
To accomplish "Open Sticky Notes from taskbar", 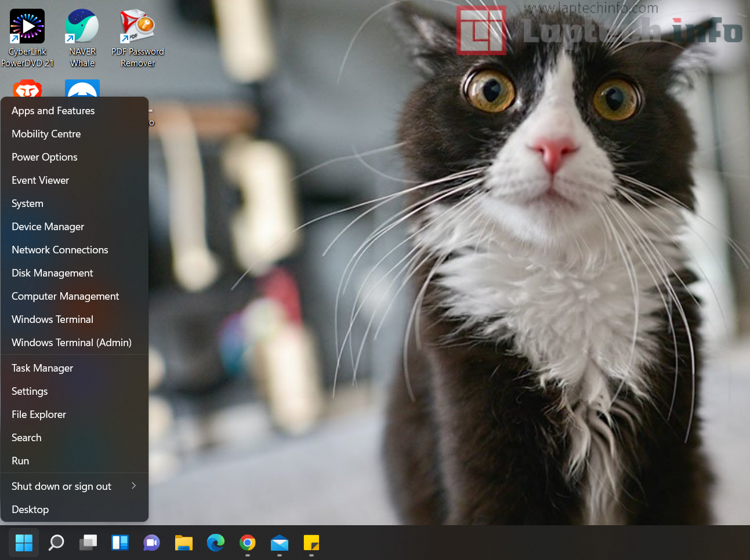I will point(311,543).
